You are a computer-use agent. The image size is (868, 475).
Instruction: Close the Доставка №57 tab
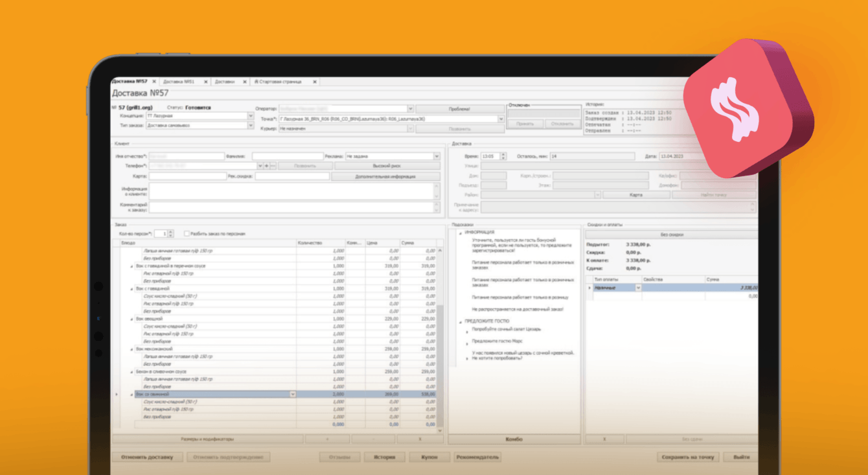(154, 82)
